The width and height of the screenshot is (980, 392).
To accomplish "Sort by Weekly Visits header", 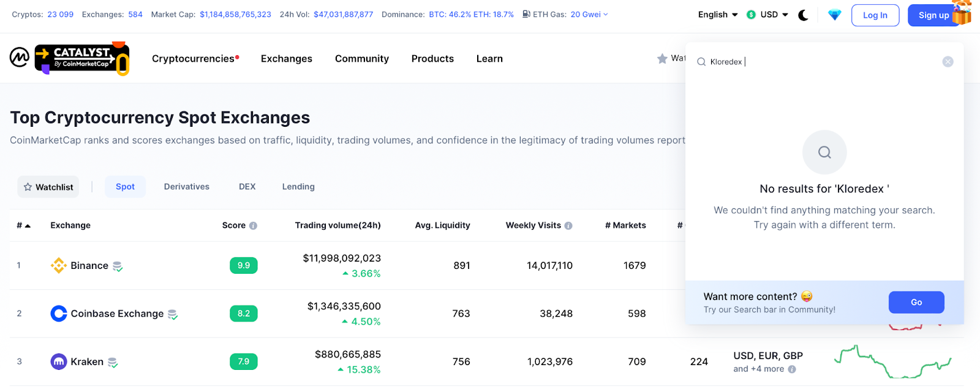I will coord(533,225).
